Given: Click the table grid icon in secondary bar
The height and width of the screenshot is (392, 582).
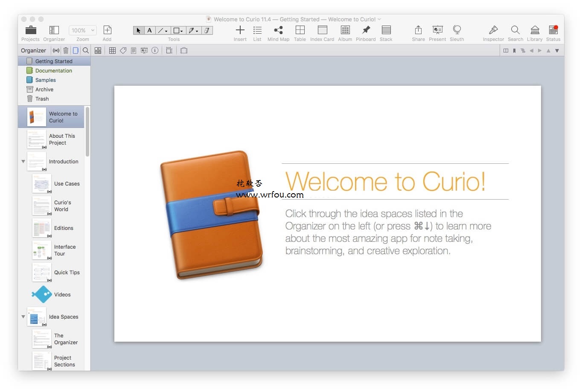Looking at the screenshot, I should [112, 50].
